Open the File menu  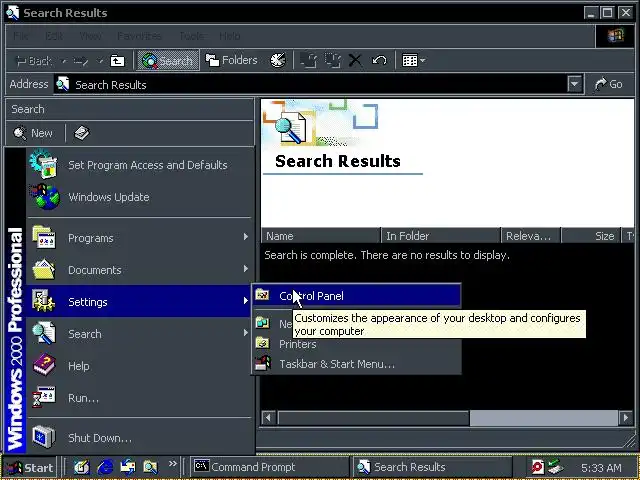coord(20,36)
